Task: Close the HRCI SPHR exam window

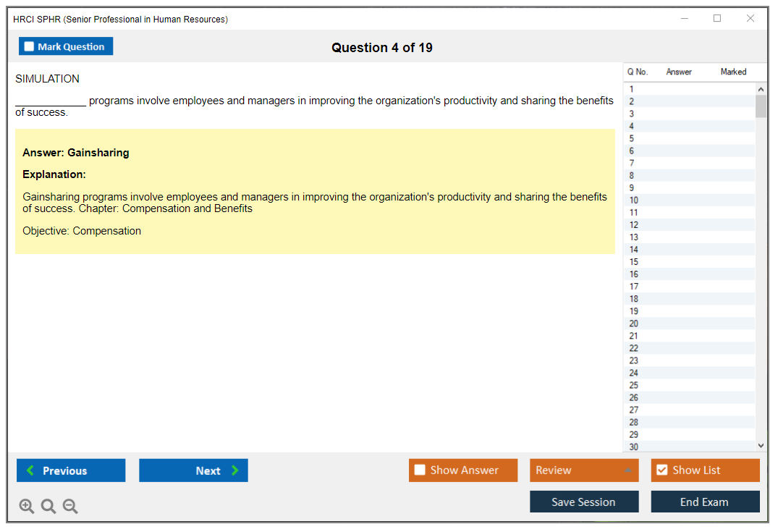Action: tap(750, 19)
